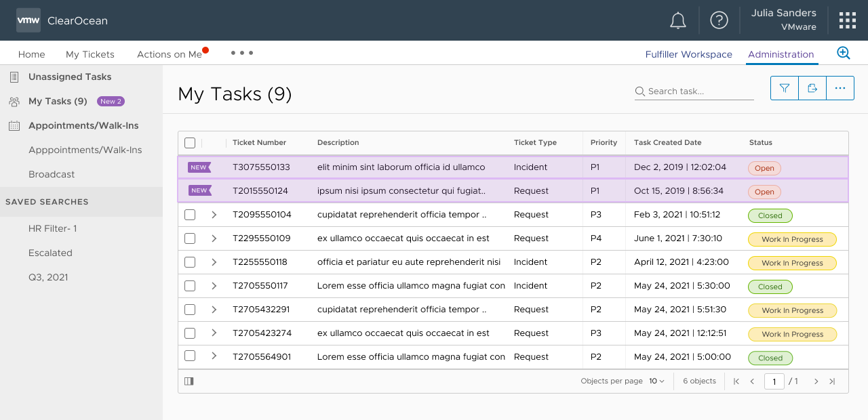868x420 pixels.
Task: Open the filter funnel icon
Action: 785,88
